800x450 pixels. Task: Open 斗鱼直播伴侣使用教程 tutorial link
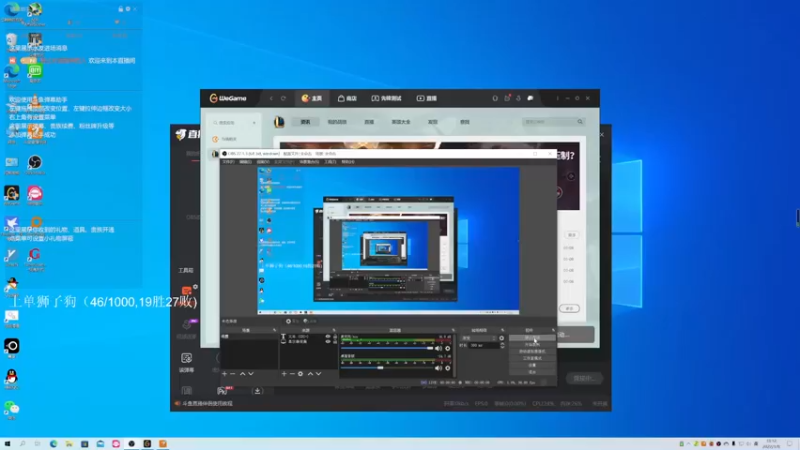coord(207,404)
